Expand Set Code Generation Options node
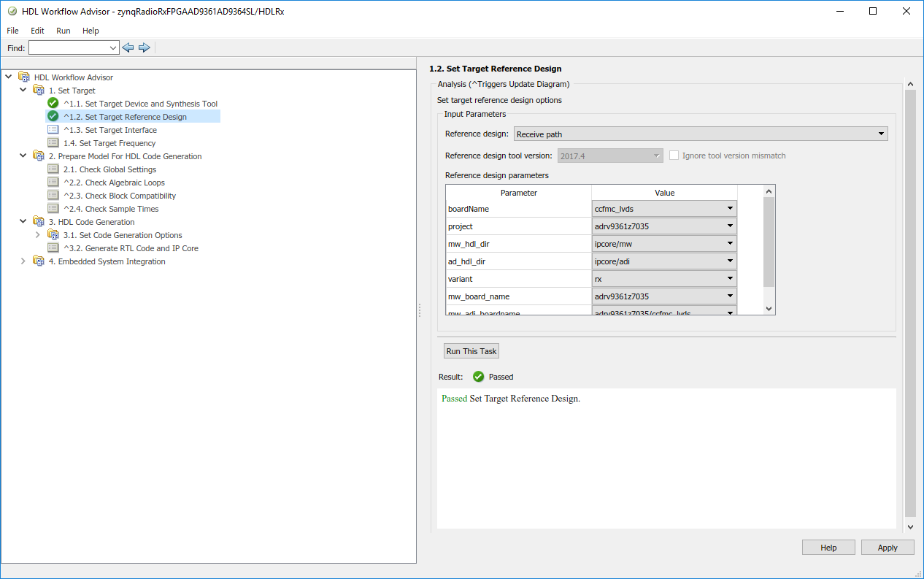Image resolution: width=924 pixels, height=579 pixels. click(38, 235)
